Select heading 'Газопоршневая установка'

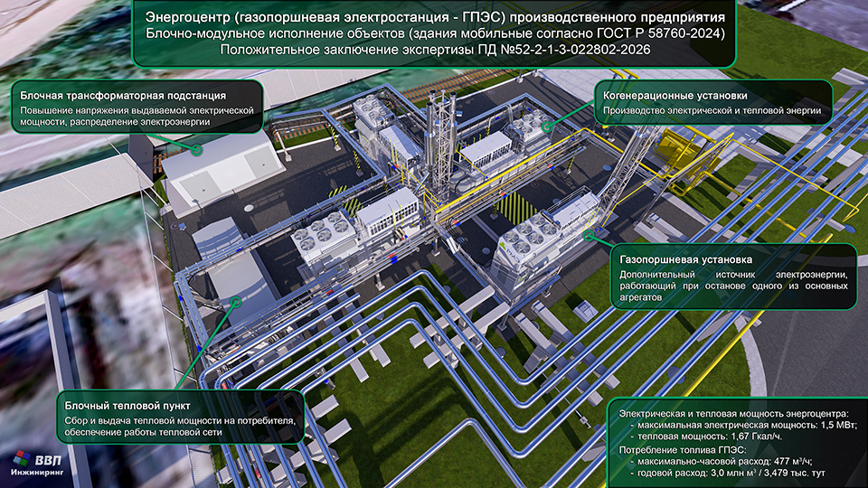[686, 259]
